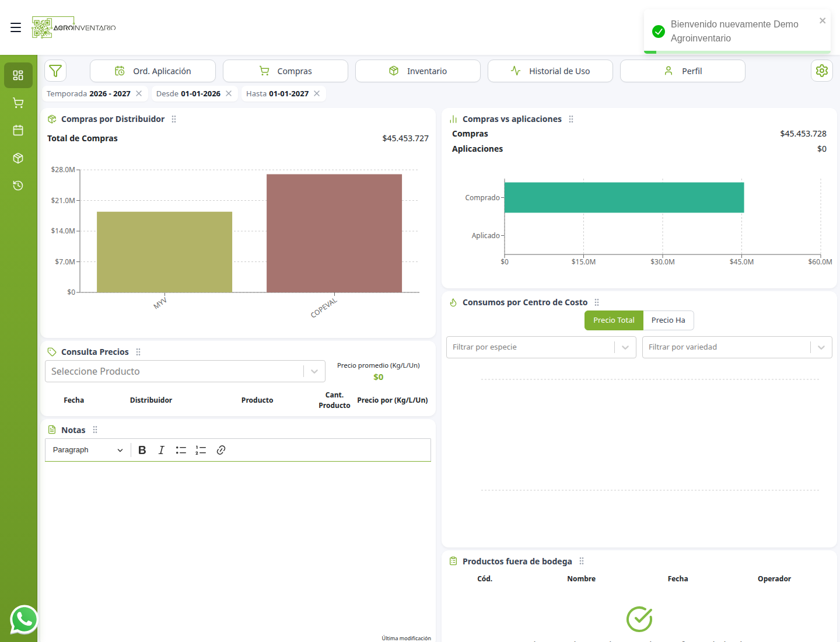Select the Precio Total toggle

pos(614,320)
